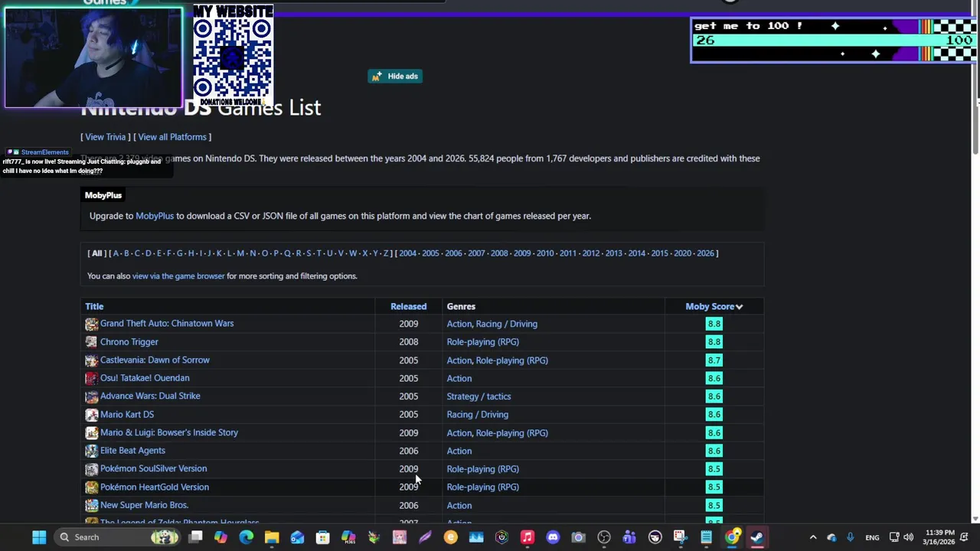The height and width of the screenshot is (551, 980).
Task: Open Mario & Luigi: Bowser's Inside Story
Action: [x=169, y=432]
